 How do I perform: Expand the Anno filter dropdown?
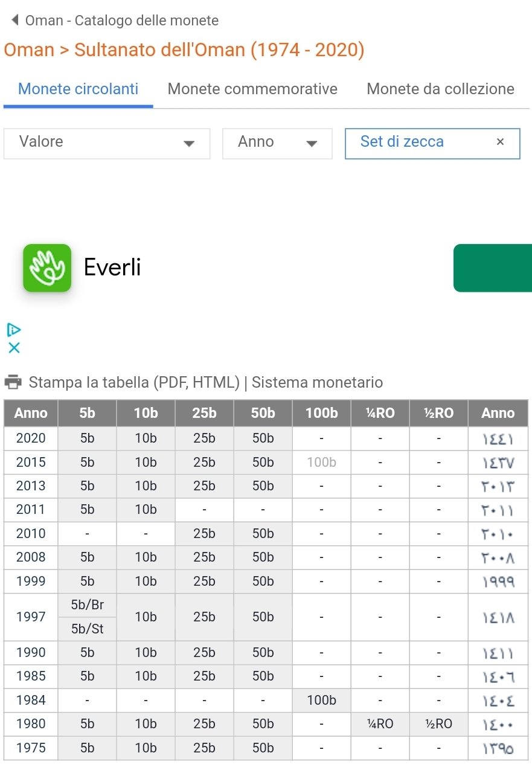click(x=277, y=143)
